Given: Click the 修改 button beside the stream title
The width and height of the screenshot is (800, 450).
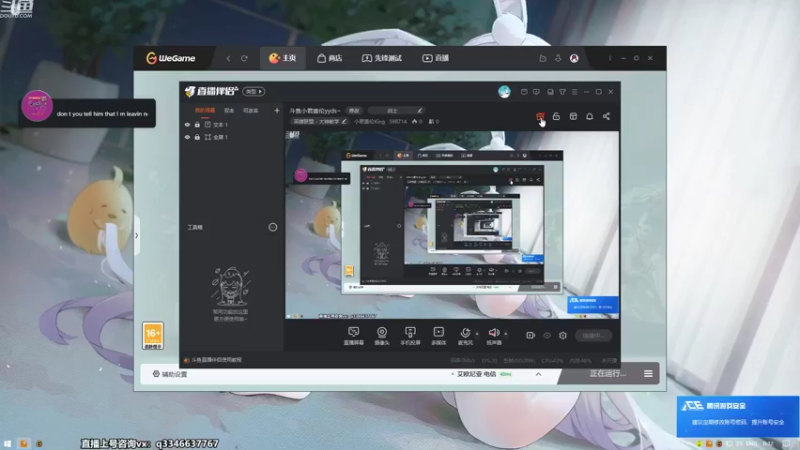Looking at the screenshot, I should 354,111.
